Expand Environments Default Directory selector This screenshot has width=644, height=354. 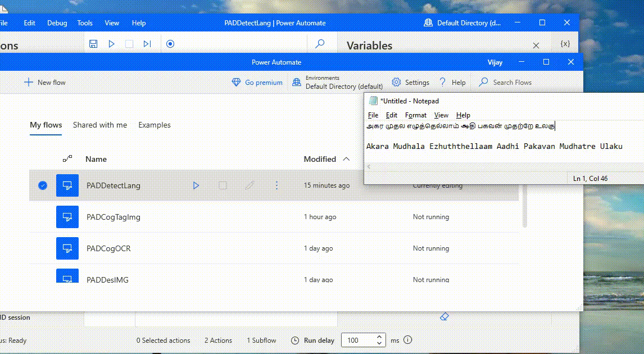pos(338,82)
